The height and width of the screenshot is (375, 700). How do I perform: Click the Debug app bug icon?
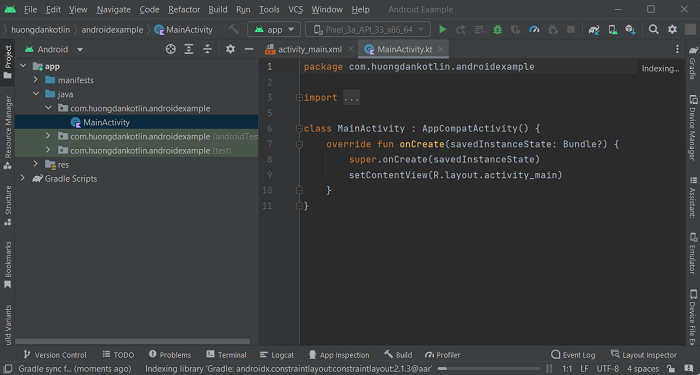[x=497, y=29]
